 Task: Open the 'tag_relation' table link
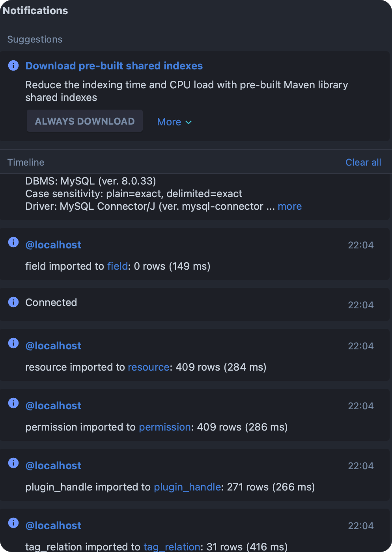click(172, 547)
